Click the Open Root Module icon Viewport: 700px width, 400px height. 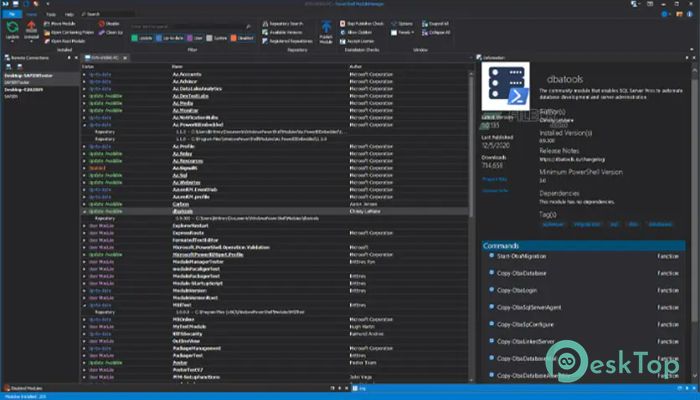[46, 41]
